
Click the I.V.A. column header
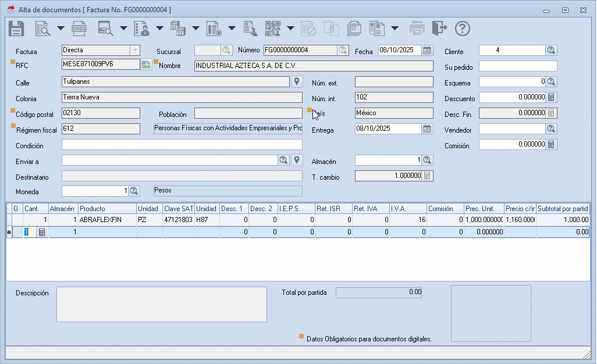tap(408, 209)
